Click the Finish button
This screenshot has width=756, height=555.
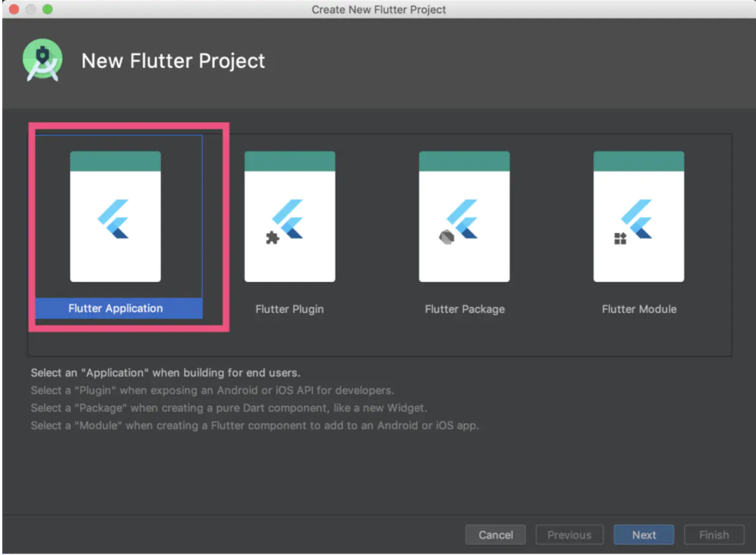tap(713, 535)
